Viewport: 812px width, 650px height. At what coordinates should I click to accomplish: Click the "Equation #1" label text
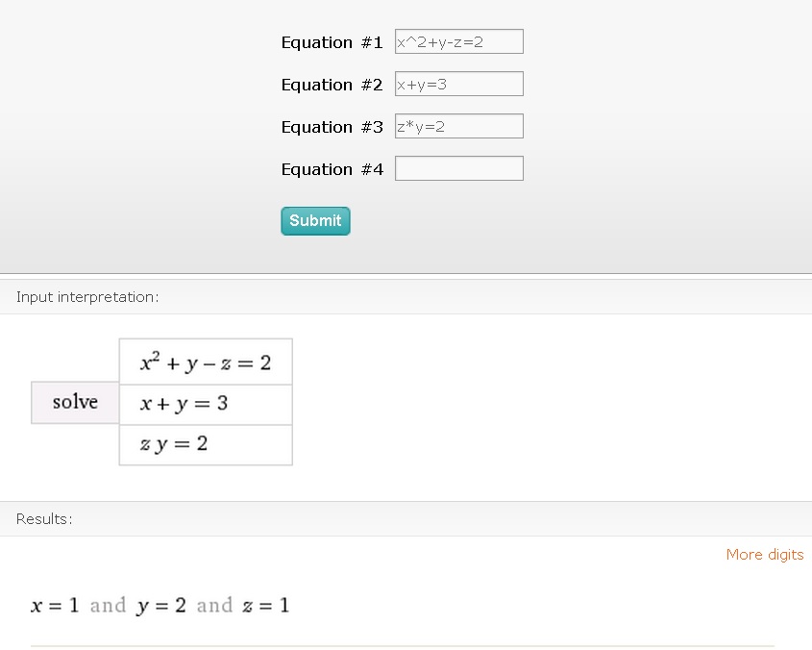pos(332,42)
